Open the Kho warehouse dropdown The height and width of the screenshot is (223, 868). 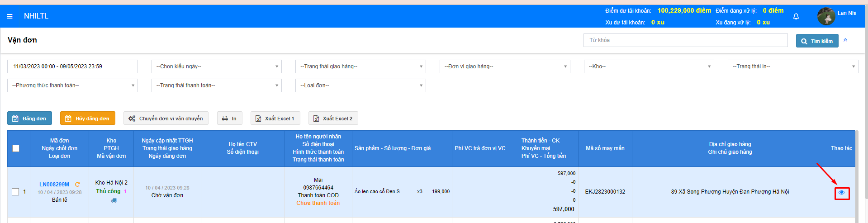649,66
